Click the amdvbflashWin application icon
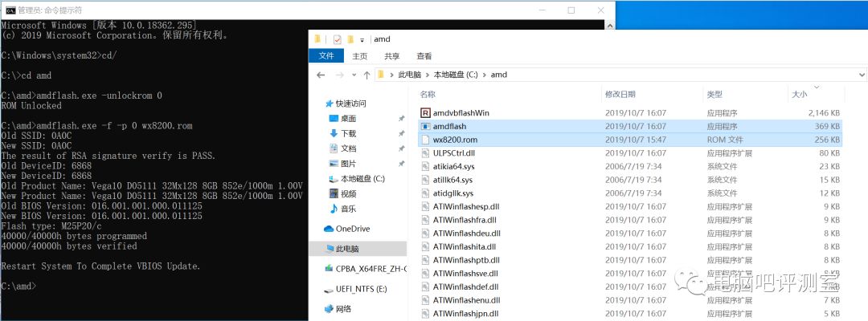This screenshot has width=868, height=321. pos(425,112)
